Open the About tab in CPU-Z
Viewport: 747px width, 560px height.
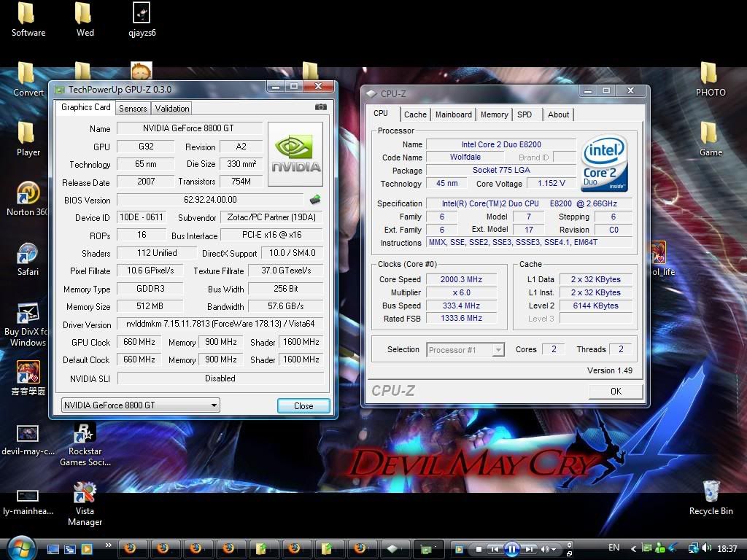tap(558, 114)
